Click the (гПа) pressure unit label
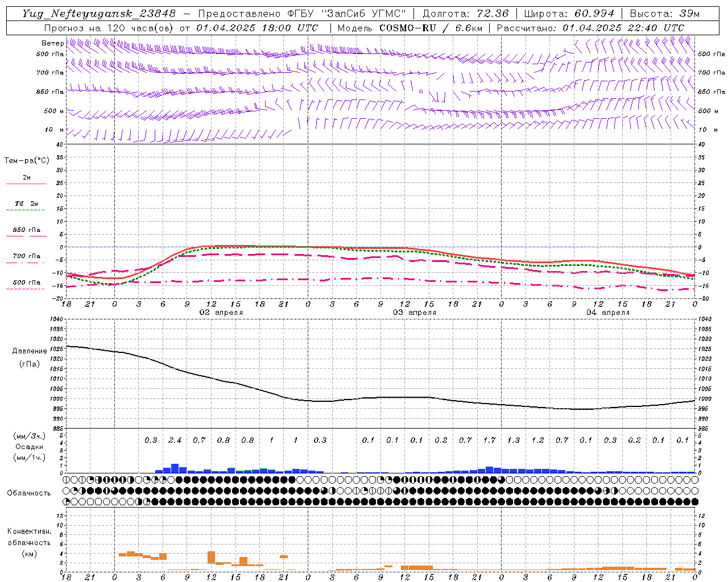Image resolution: width=728 pixels, height=582 pixels. (30, 364)
